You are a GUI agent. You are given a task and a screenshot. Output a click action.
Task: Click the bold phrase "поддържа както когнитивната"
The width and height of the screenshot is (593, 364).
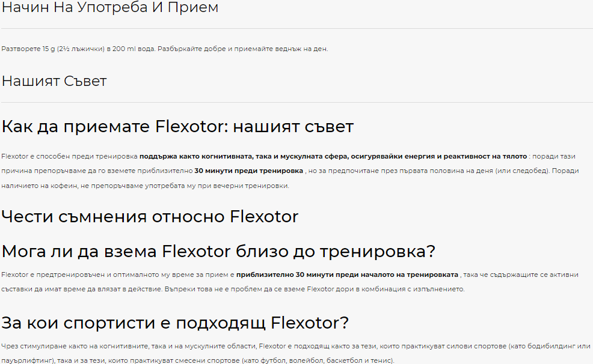(197, 156)
